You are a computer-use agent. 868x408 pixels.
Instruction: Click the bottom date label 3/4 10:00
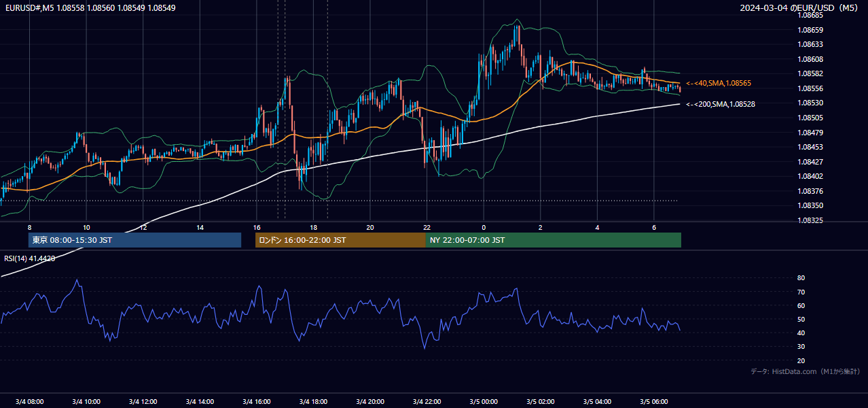point(86,401)
